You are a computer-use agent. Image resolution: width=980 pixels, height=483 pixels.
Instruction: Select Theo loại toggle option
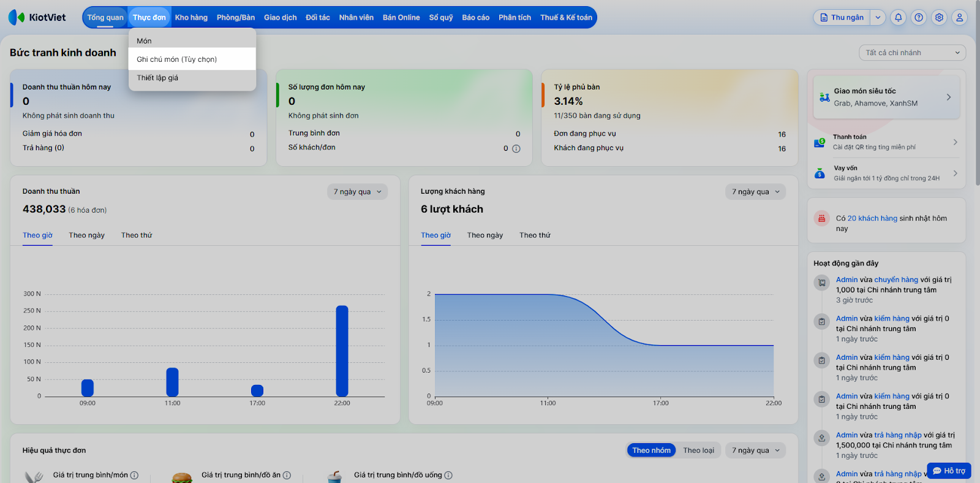click(699, 451)
